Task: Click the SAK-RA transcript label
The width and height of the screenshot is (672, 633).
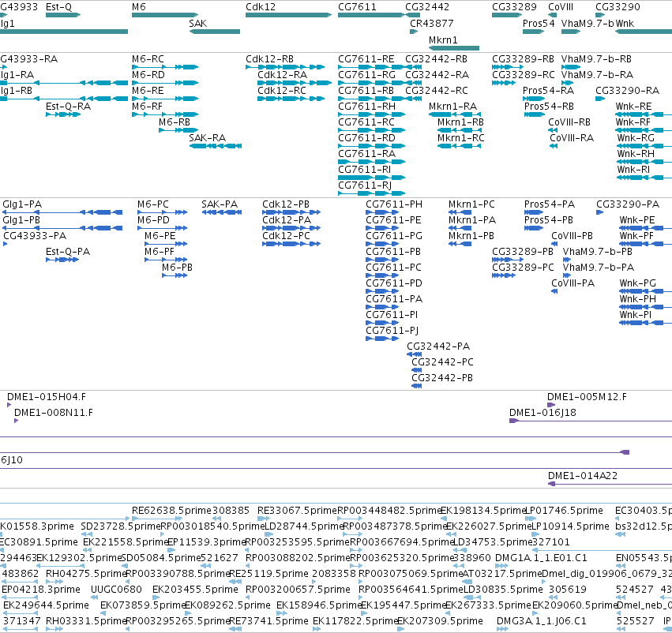Action: [208, 137]
